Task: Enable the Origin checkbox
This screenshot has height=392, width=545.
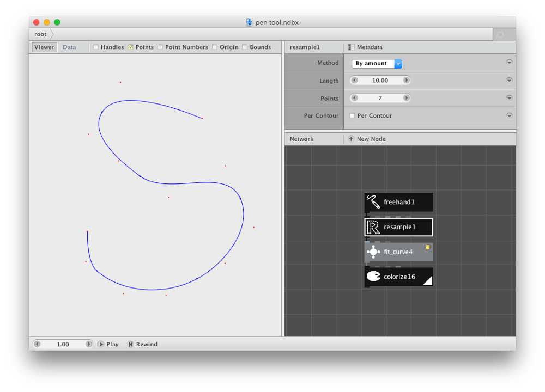Action: click(x=214, y=47)
